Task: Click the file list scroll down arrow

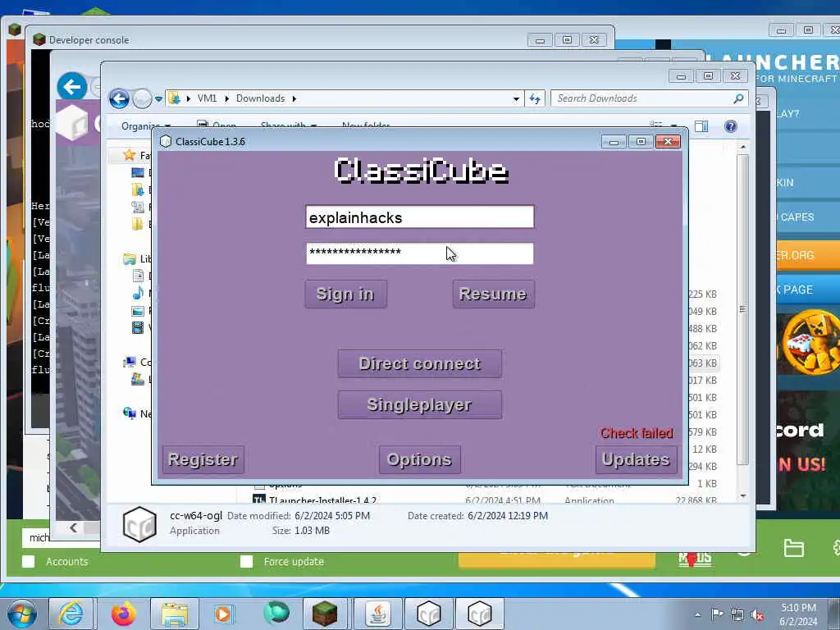Action: click(x=742, y=496)
